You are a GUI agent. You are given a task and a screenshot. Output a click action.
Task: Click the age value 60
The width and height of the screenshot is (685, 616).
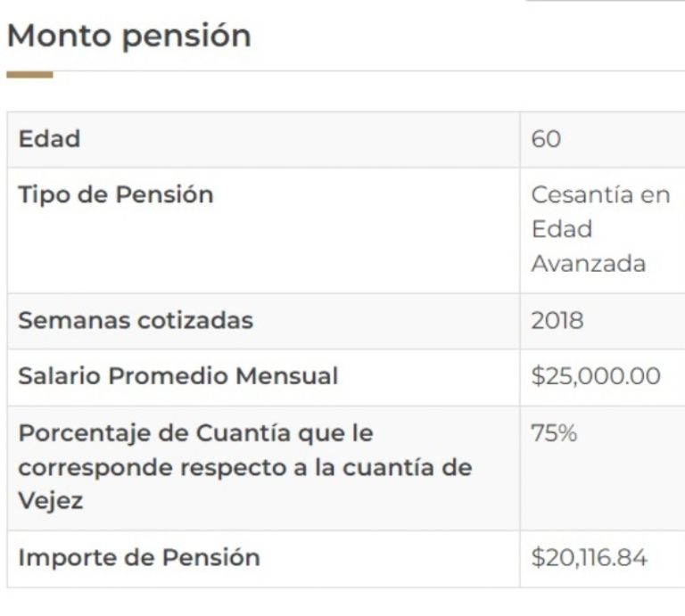coord(546,140)
